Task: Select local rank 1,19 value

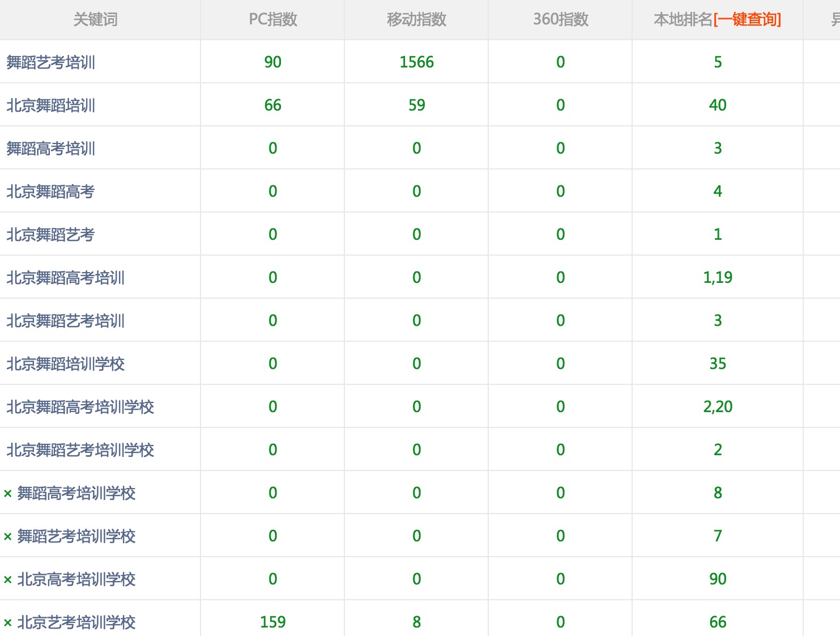Action: pyautogui.click(x=718, y=278)
